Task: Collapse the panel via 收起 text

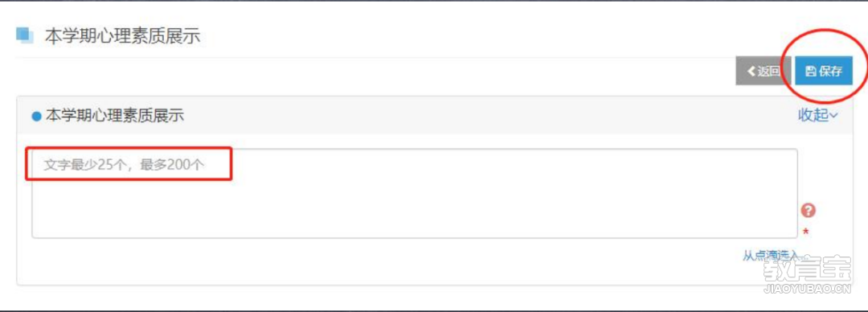Action: pyautogui.click(x=813, y=115)
